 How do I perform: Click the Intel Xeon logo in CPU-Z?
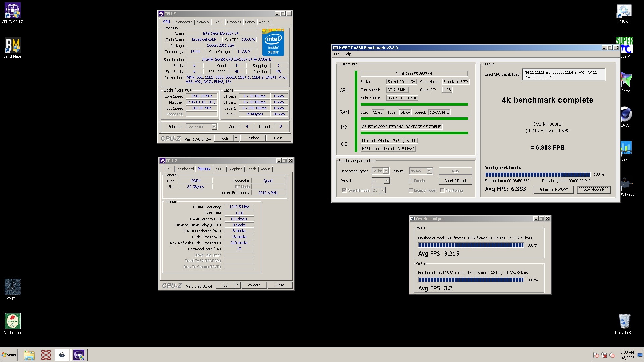click(x=273, y=42)
